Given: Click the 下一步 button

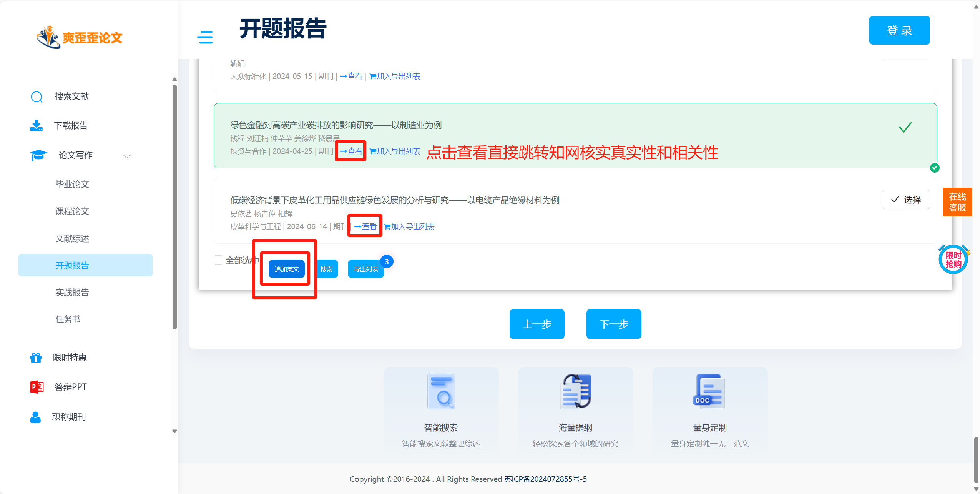Looking at the screenshot, I should [x=613, y=324].
